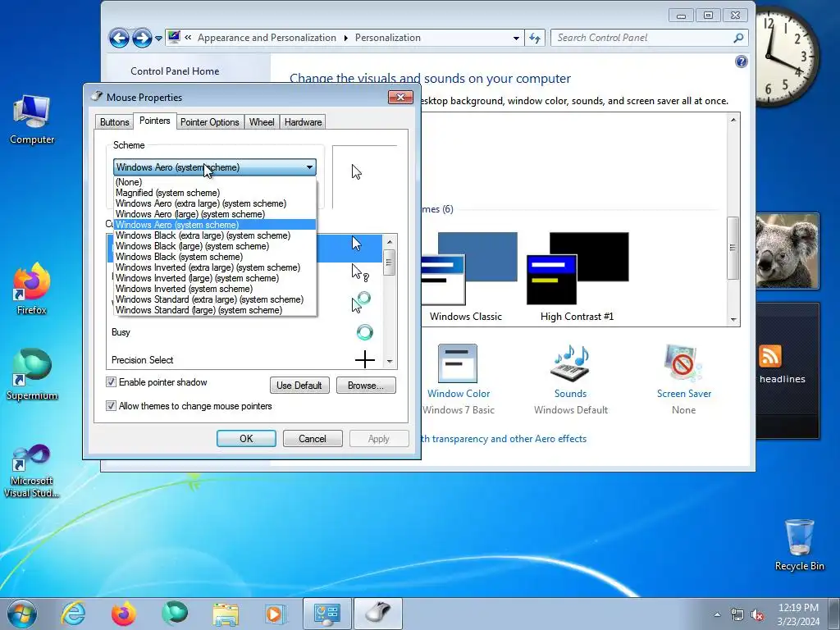Open Windows Explorer from the taskbar
Image resolution: width=840 pixels, height=630 pixels.
click(x=226, y=614)
